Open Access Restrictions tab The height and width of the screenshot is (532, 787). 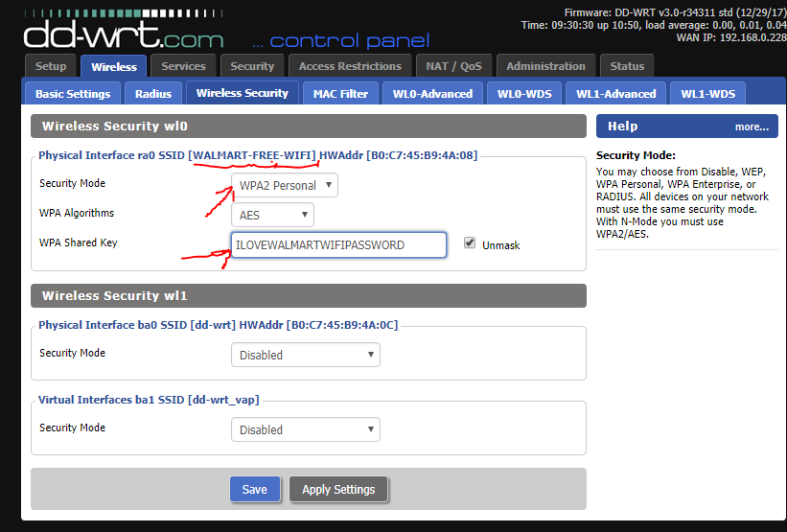pyautogui.click(x=350, y=66)
